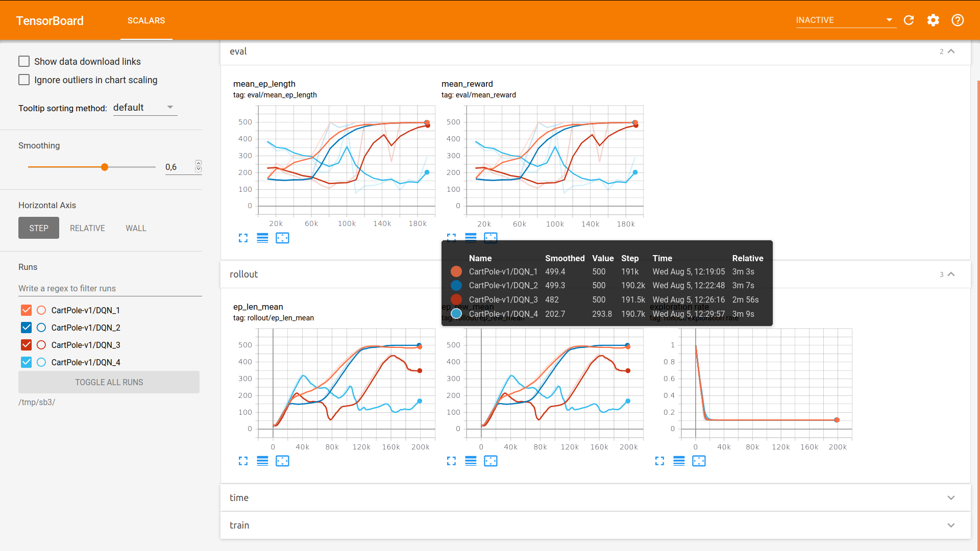
Task: Toggle log scale on exploration_rate chart
Action: click(679, 461)
